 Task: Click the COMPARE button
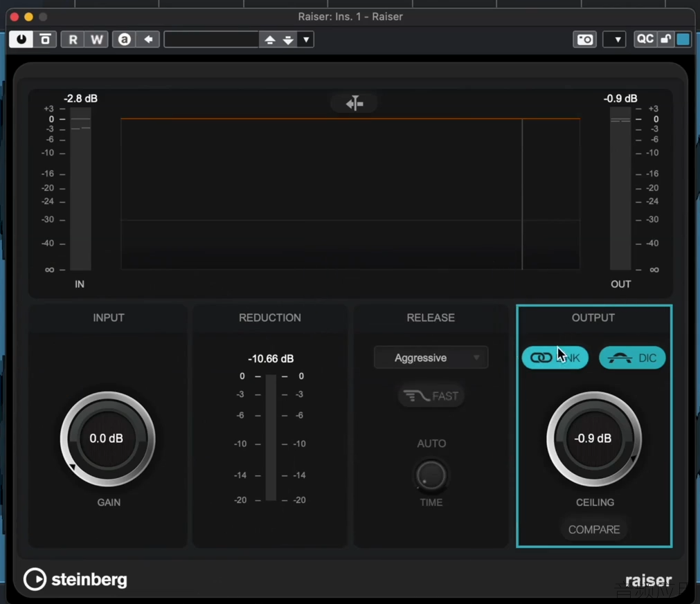pyautogui.click(x=594, y=529)
